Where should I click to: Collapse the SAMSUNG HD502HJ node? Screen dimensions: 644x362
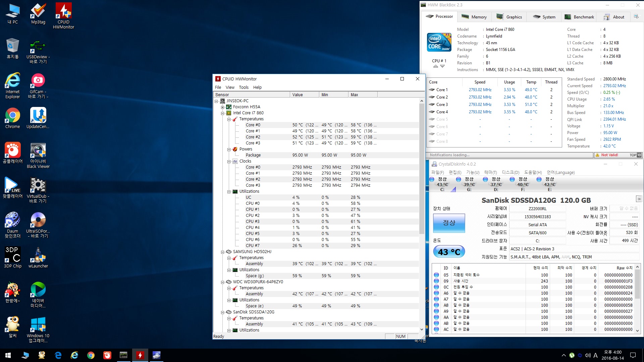point(222,252)
